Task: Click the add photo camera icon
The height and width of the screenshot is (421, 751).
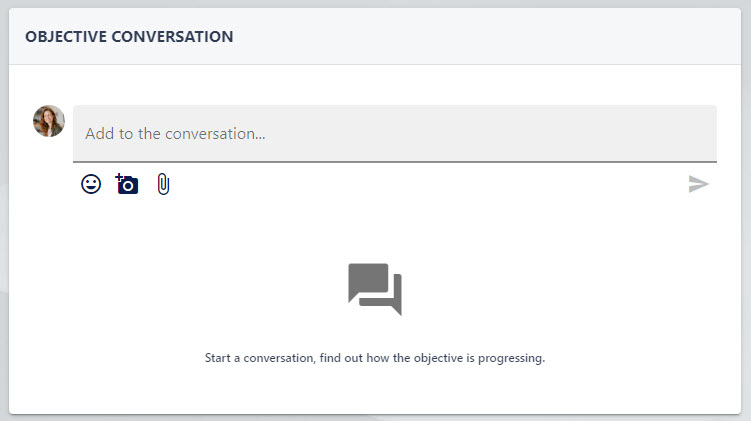Action: 127,184
